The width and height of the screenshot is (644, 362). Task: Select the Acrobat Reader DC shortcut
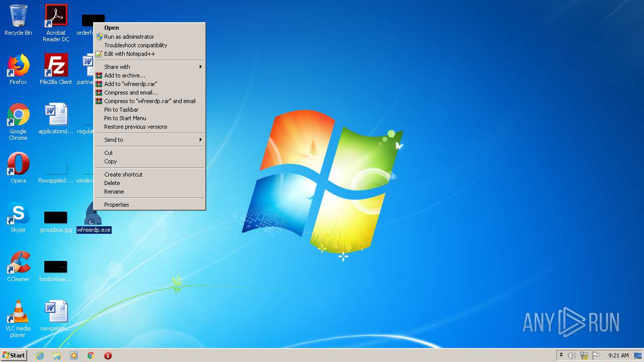[x=56, y=23]
